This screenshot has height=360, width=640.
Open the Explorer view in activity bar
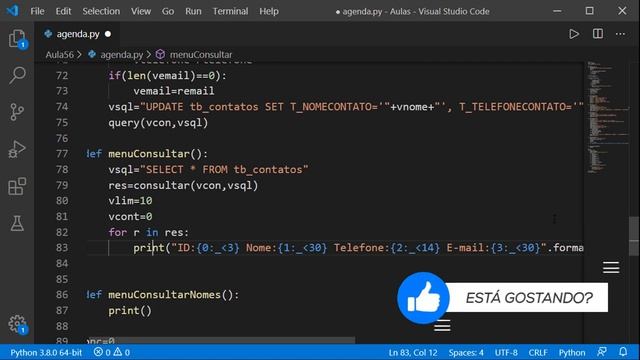coord(17,39)
